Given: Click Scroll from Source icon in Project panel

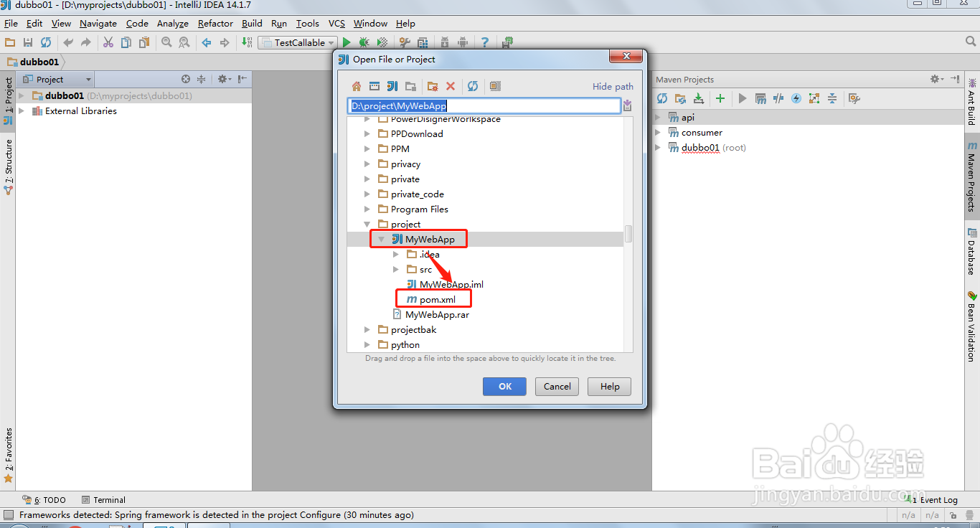Looking at the screenshot, I should point(186,80).
